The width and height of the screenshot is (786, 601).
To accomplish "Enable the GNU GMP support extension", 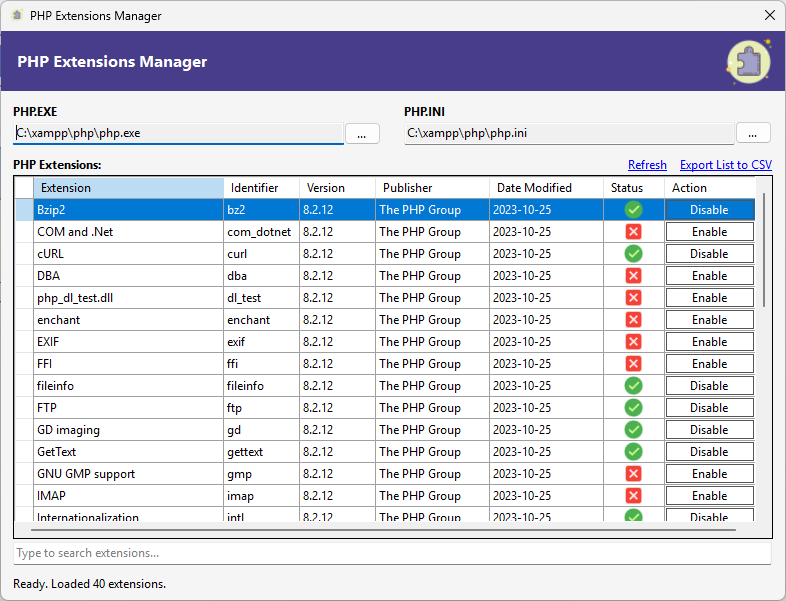I will tap(709, 474).
